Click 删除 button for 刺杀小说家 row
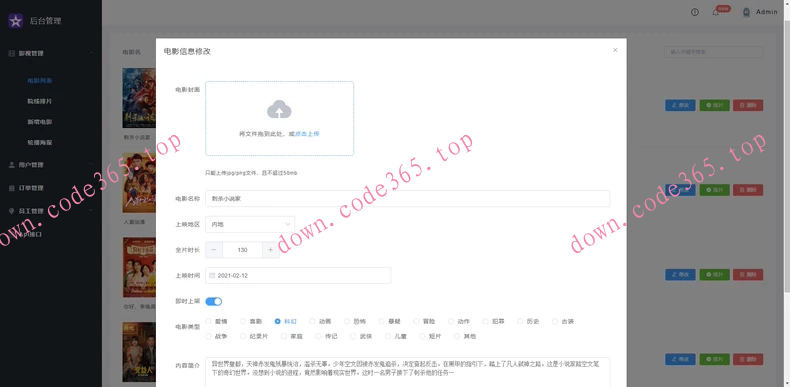790x387 pixels. pos(748,105)
